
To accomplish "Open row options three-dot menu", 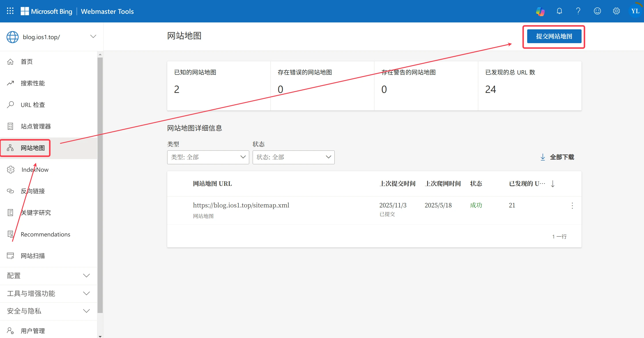I will (x=572, y=205).
